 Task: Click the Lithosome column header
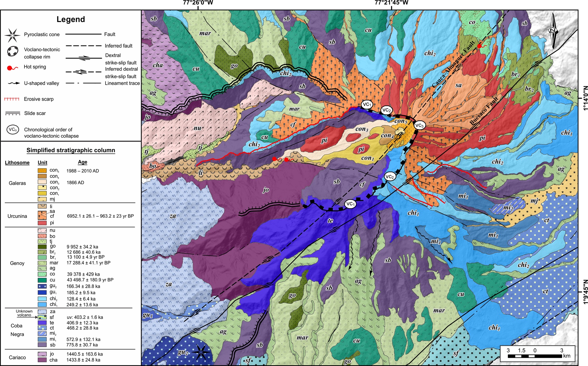point(17,163)
